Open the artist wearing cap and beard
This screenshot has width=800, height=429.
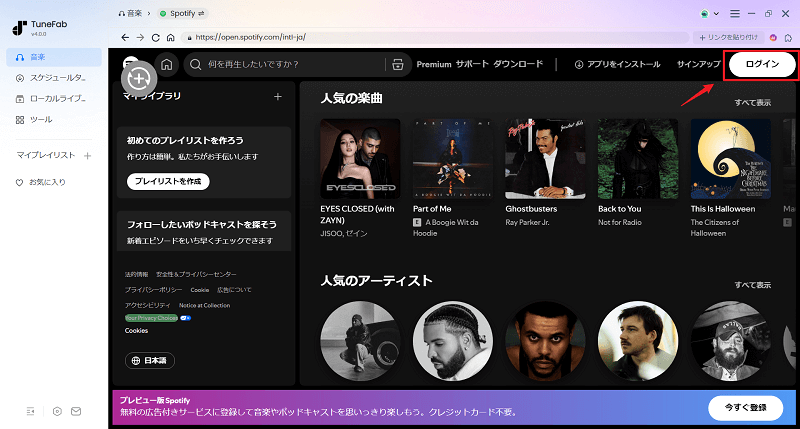731,341
